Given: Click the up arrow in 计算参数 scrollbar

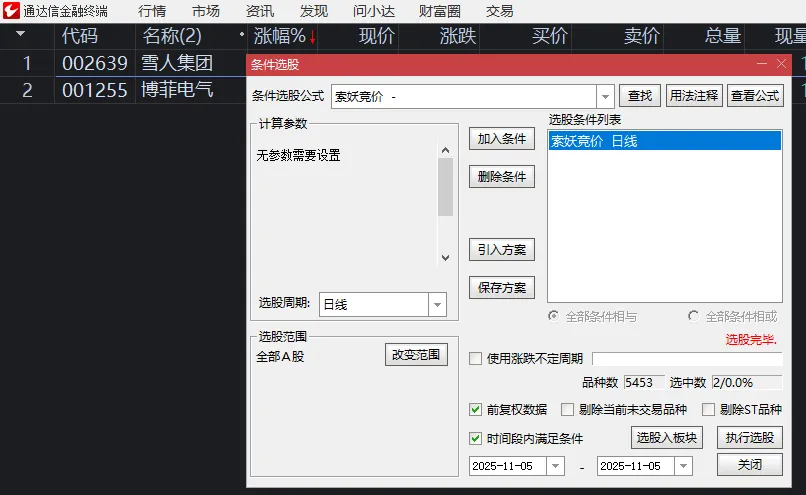Looking at the screenshot, I should (x=446, y=151).
